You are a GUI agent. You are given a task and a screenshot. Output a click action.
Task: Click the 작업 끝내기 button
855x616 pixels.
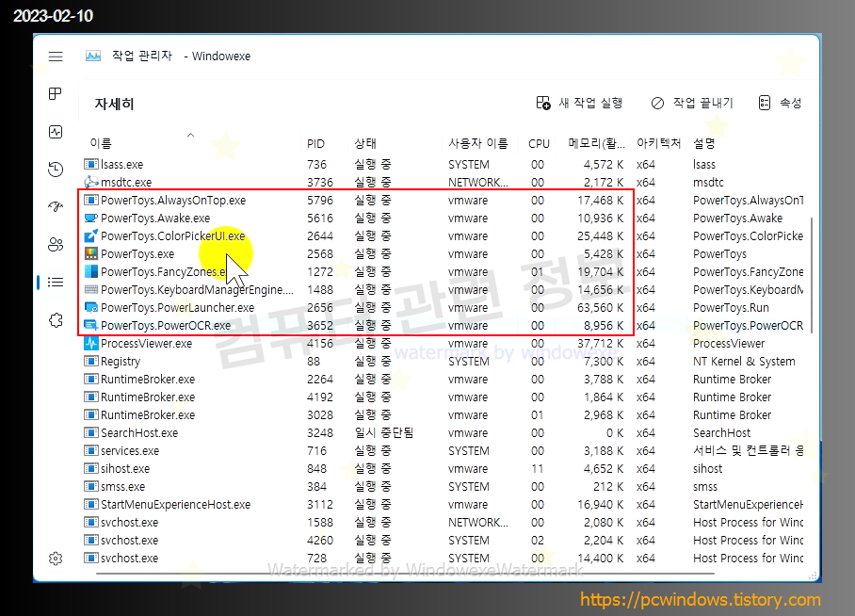click(692, 103)
